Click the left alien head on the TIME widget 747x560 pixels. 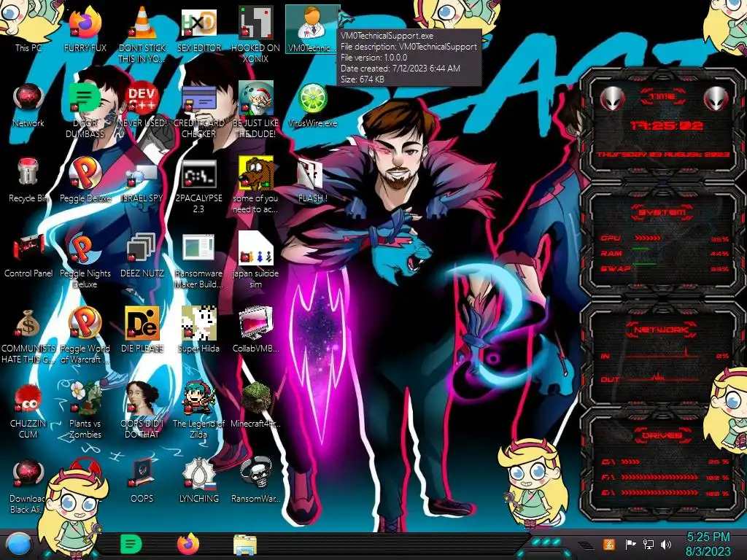[x=612, y=99]
